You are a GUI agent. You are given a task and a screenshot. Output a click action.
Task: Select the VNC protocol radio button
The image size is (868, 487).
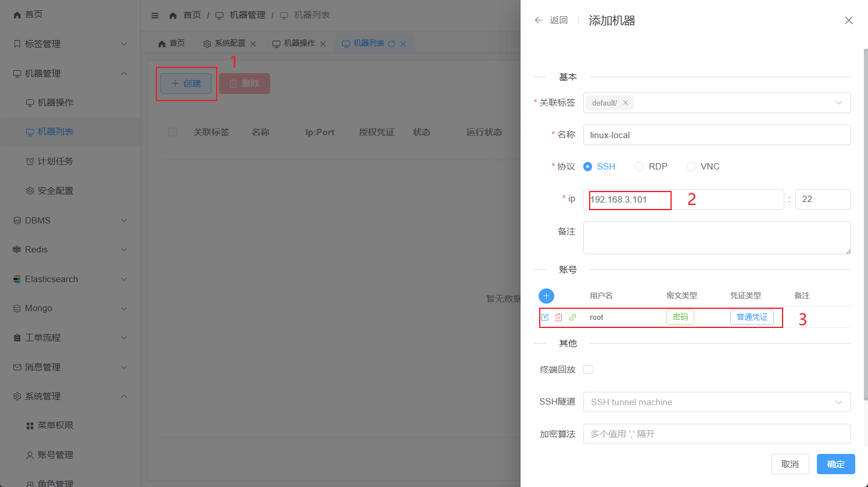tap(691, 167)
